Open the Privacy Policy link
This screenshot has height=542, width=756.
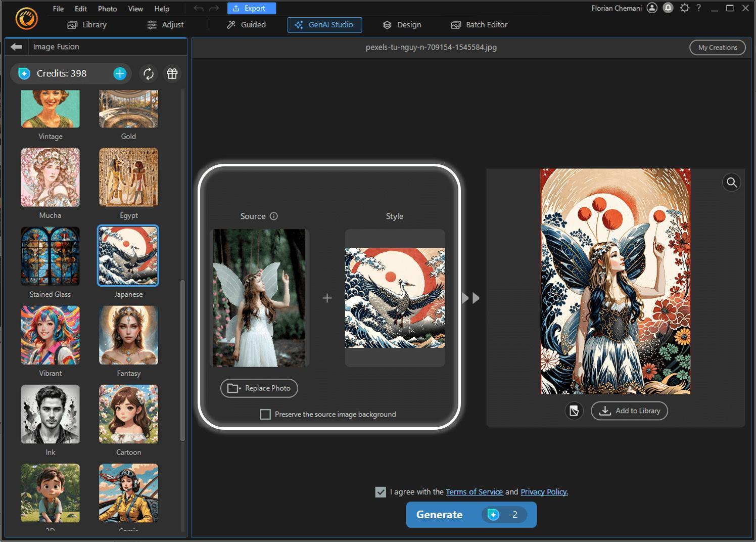(x=543, y=491)
